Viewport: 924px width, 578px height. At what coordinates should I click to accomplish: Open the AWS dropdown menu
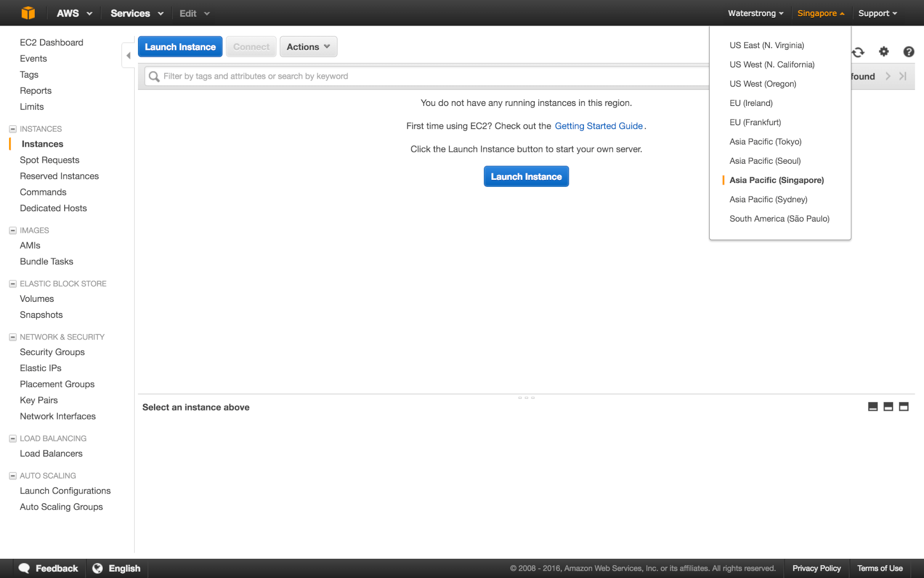click(74, 13)
